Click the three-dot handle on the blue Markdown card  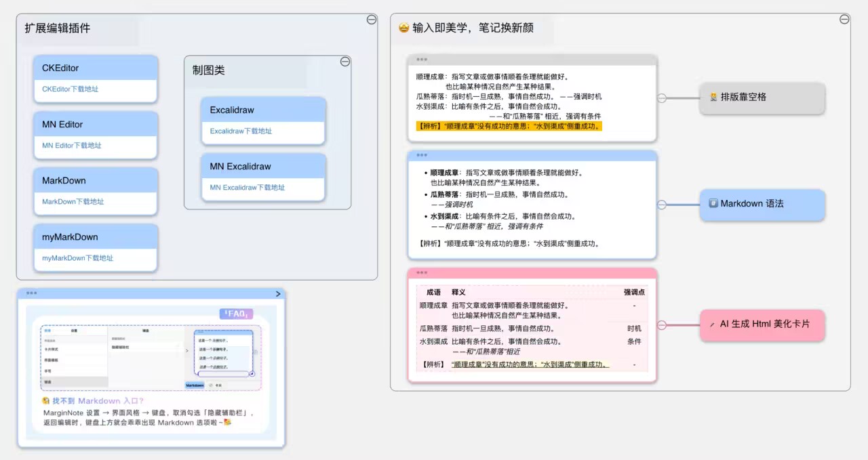pos(422,155)
